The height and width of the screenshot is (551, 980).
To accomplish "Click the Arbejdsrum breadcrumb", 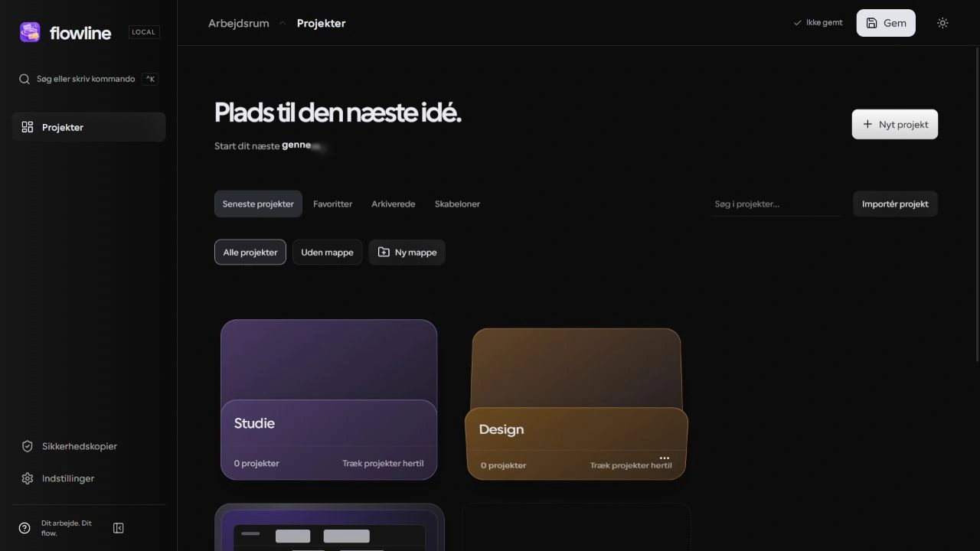I will [239, 23].
